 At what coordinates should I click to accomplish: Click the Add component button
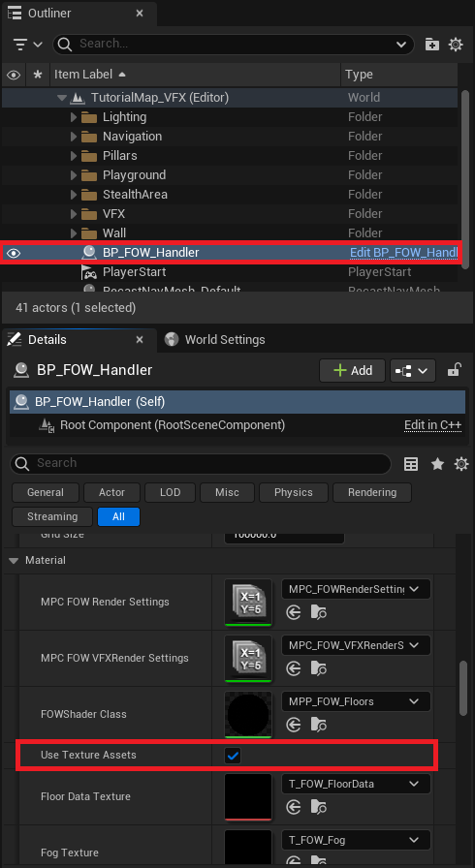352,370
